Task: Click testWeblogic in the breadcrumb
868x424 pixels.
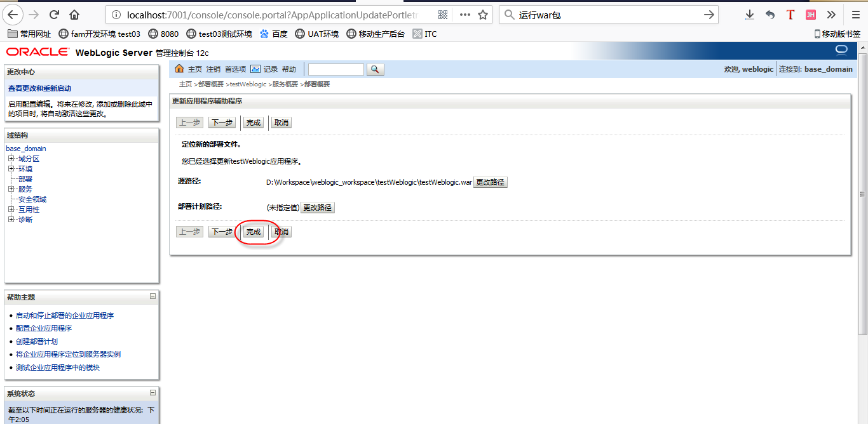Action: (248, 84)
